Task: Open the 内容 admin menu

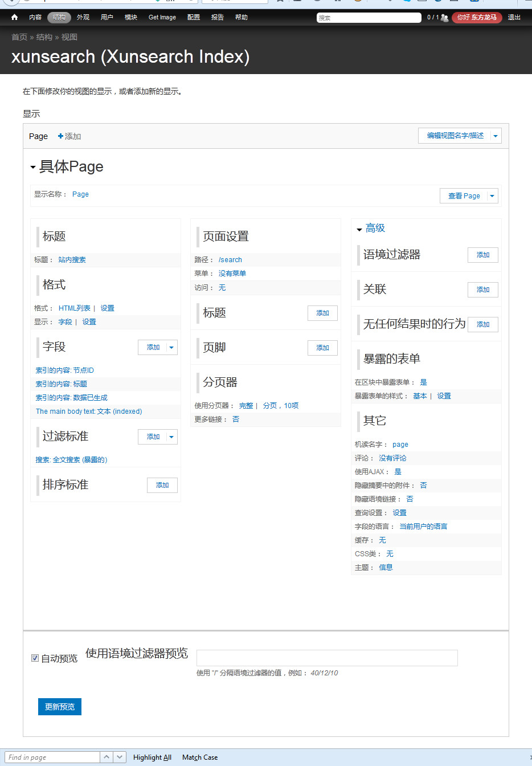Action: coord(35,17)
